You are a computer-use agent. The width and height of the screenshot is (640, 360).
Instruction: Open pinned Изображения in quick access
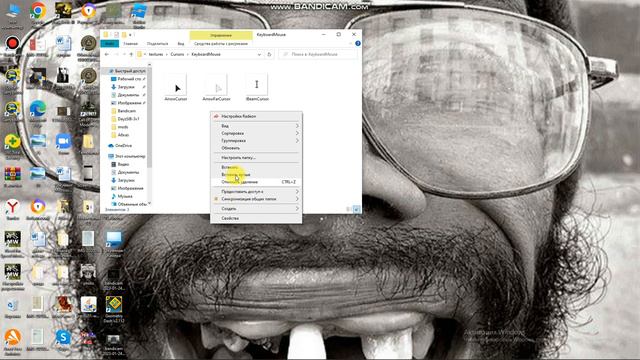[x=128, y=103]
